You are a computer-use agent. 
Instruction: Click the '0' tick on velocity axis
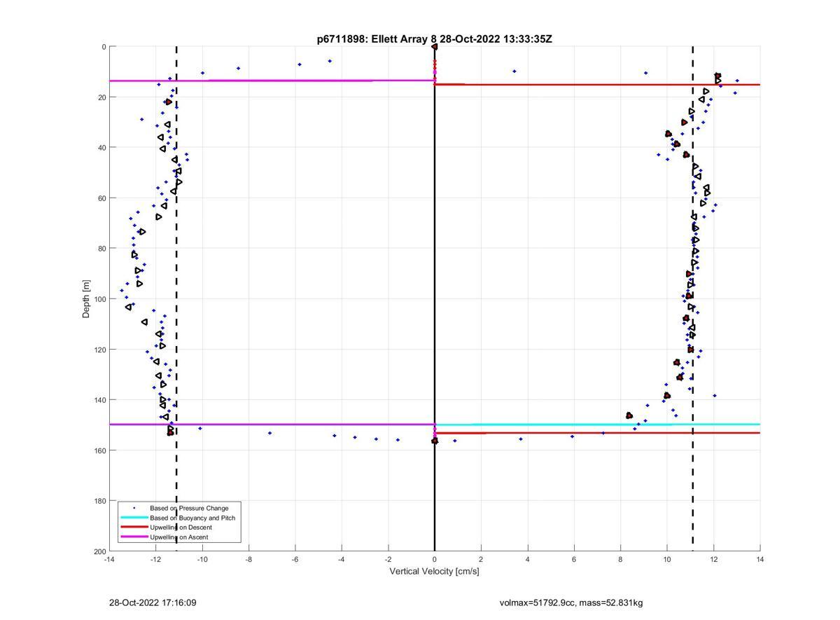click(x=435, y=559)
